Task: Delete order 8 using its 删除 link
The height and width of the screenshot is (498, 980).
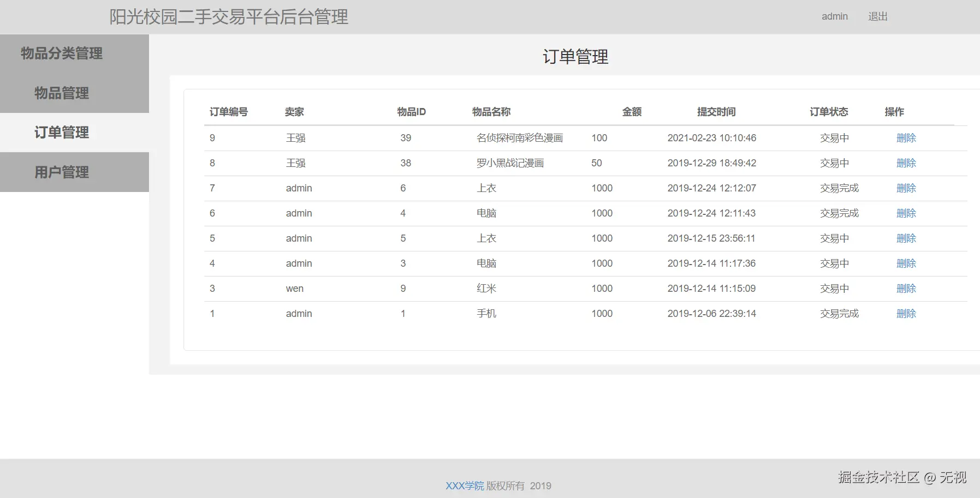Action: pos(906,163)
